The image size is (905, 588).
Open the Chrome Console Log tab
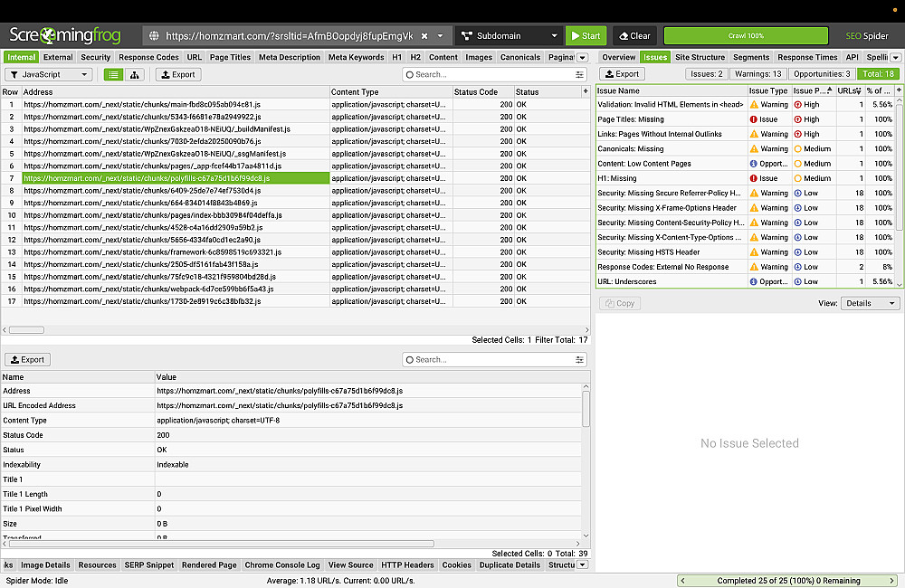coord(281,564)
